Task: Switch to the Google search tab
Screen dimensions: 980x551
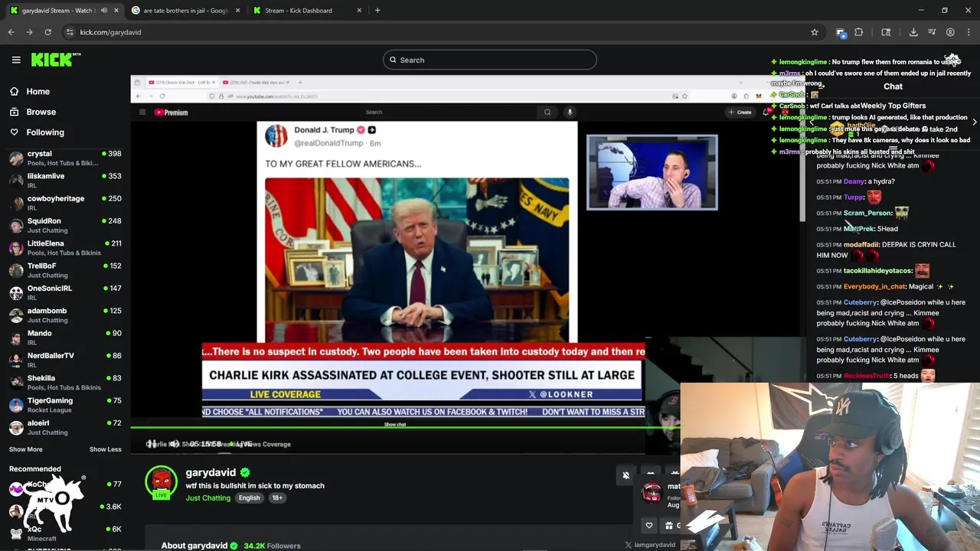Action: click(x=185, y=11)
